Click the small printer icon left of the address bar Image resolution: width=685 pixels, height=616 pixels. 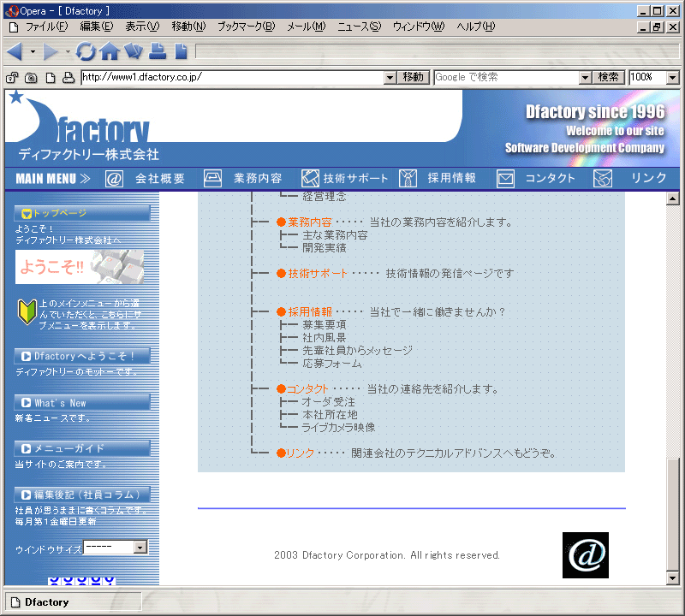point(68,78)
